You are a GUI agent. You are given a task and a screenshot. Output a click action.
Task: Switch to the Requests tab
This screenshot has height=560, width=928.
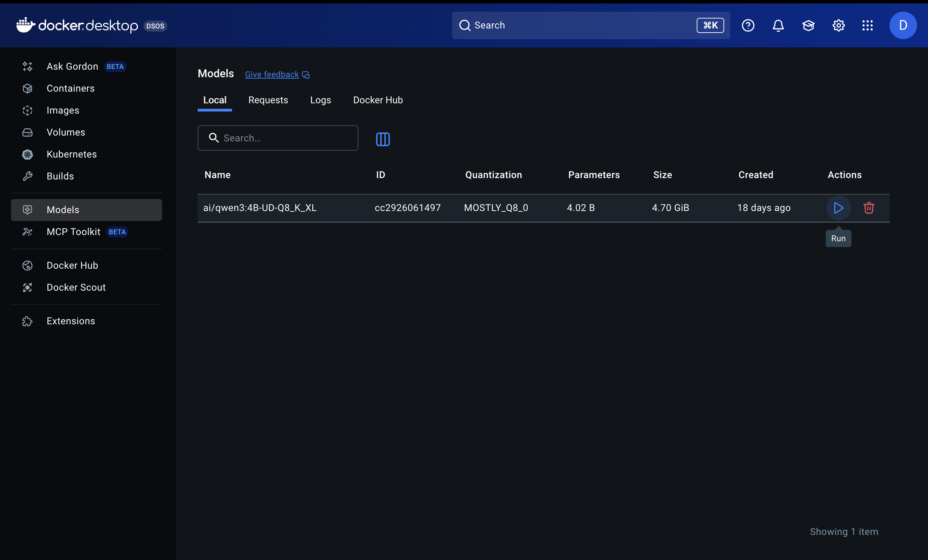coord(268,100)
